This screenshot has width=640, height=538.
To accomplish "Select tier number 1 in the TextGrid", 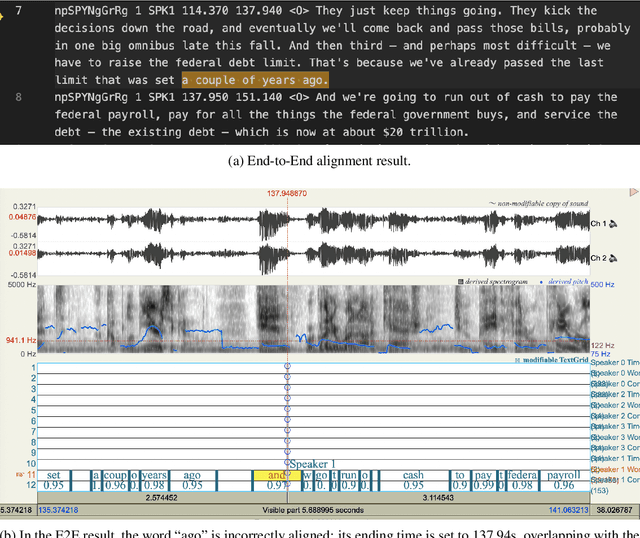I will coord(33,367).
